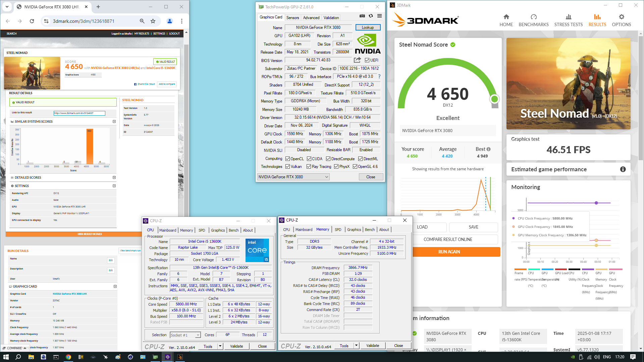
Task: Toggle OpenGL 4.6 checkbox
Action: coord(355,167)
